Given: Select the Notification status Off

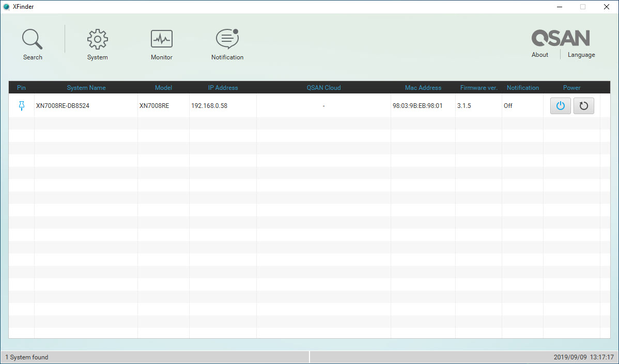Looking at the screenshot, I should (x=508, y=106).
